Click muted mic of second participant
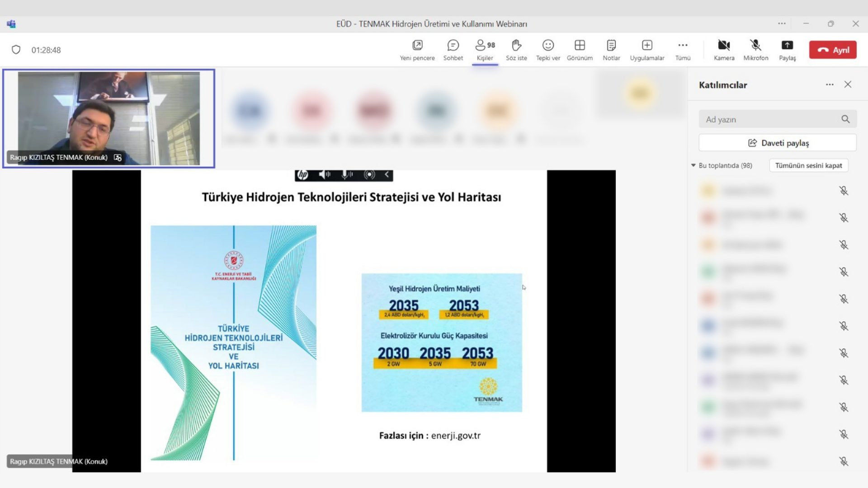Screen dimensions: 868x488 tap(844, 218)
